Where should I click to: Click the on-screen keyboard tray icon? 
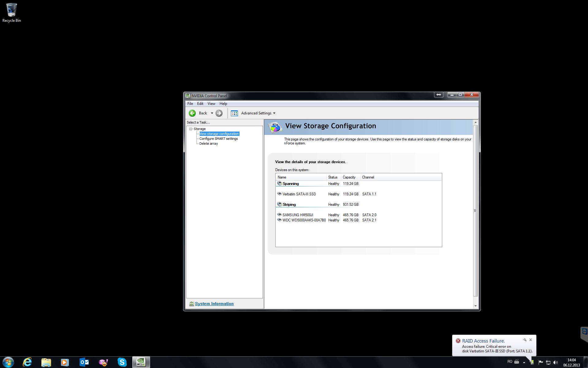[x=517, y=362]
